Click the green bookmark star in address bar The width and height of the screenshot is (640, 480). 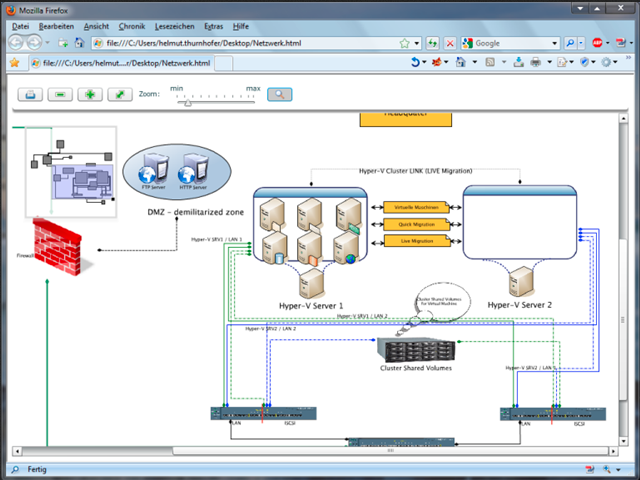click(404, 43)
